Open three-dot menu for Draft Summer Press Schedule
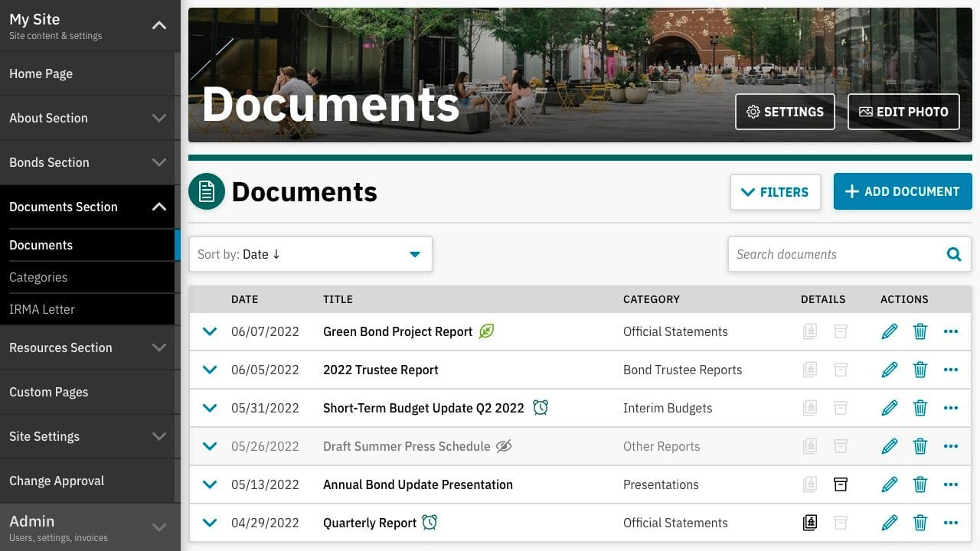Viewport: 980px width, 551px height. 951,446
